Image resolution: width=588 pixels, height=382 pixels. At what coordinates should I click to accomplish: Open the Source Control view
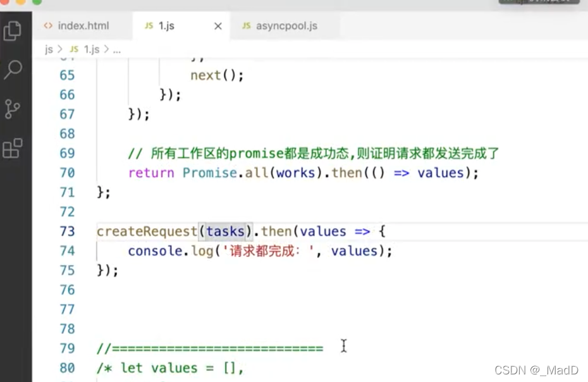(13, 109)
